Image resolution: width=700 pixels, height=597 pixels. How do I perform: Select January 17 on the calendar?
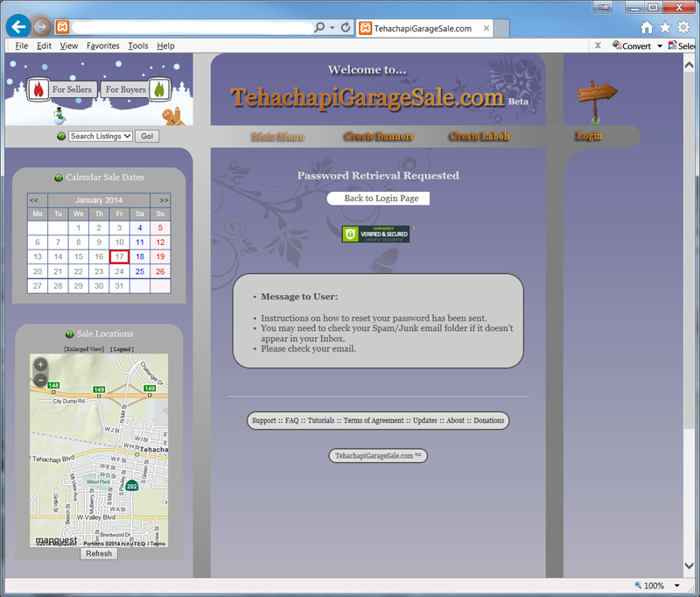[x=119, y=256]
